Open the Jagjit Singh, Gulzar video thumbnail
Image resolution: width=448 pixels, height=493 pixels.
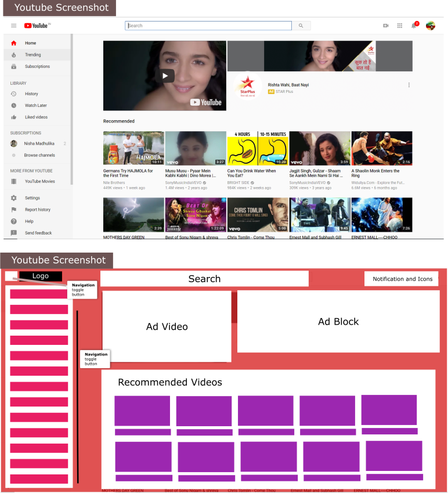[x=320, y=148]
